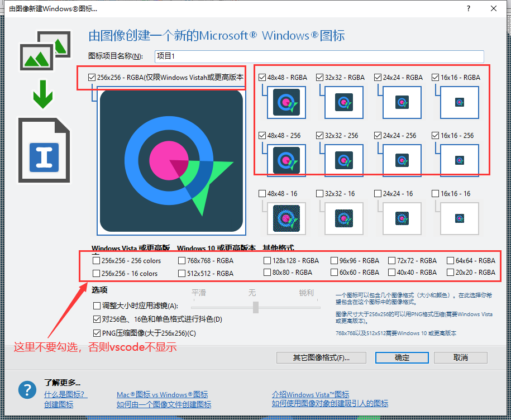Image resolution: width=511 pixels, height=420 pixels.
Task: Uncheck 256x256 RGBA Vista format
Action: tap(92, 78)
